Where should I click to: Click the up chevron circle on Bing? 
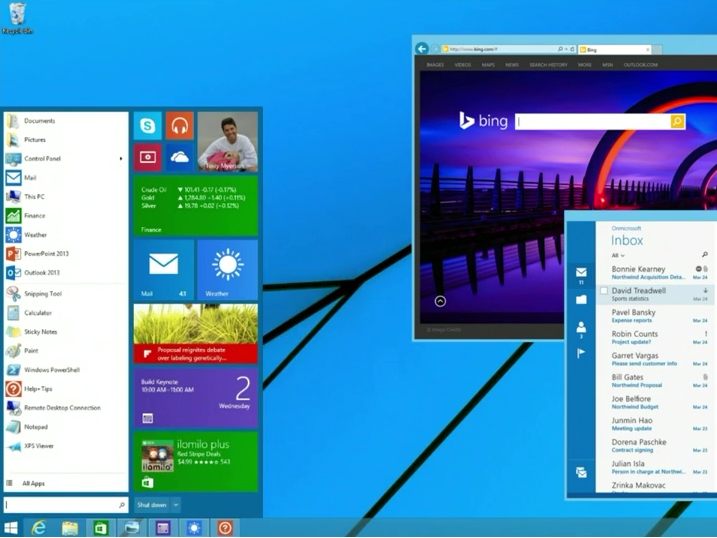click(x=440, y=301)
